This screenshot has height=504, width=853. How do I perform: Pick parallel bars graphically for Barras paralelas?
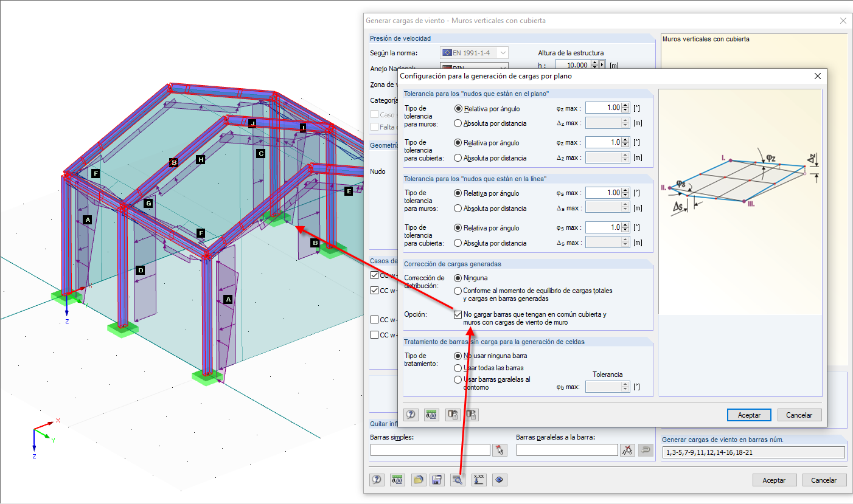point(627,450)
